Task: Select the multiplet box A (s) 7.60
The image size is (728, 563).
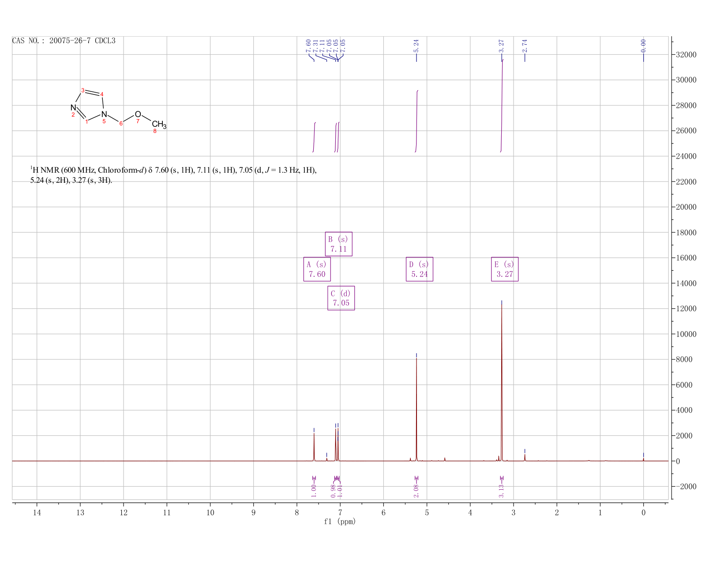Action: [317, 269]
